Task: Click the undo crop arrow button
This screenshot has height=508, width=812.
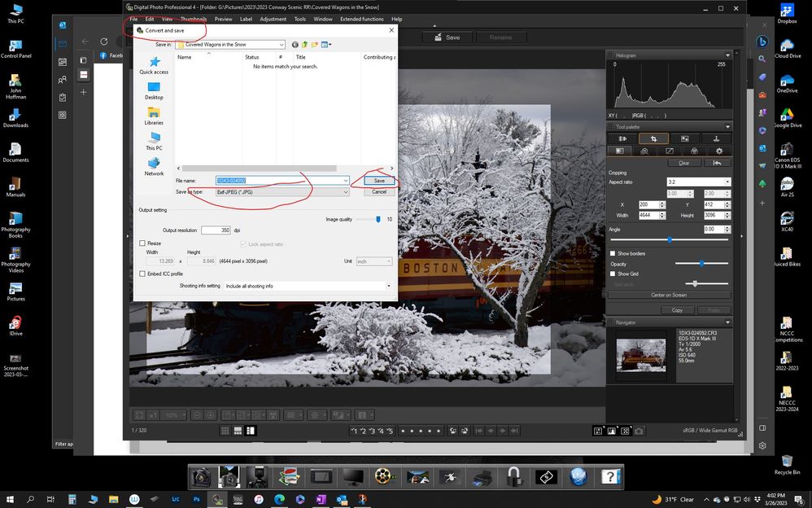Action: 717,163
